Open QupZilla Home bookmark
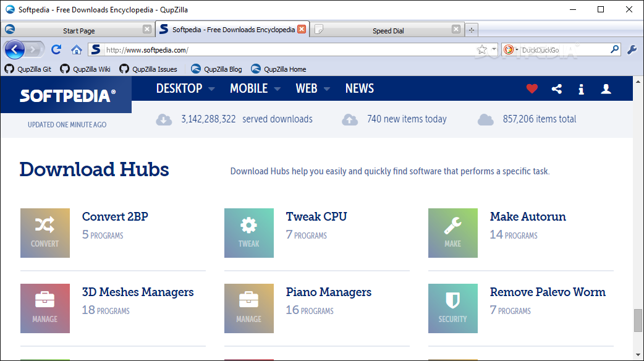The width and height of the screenshot is (644, 361). [279, 69]
